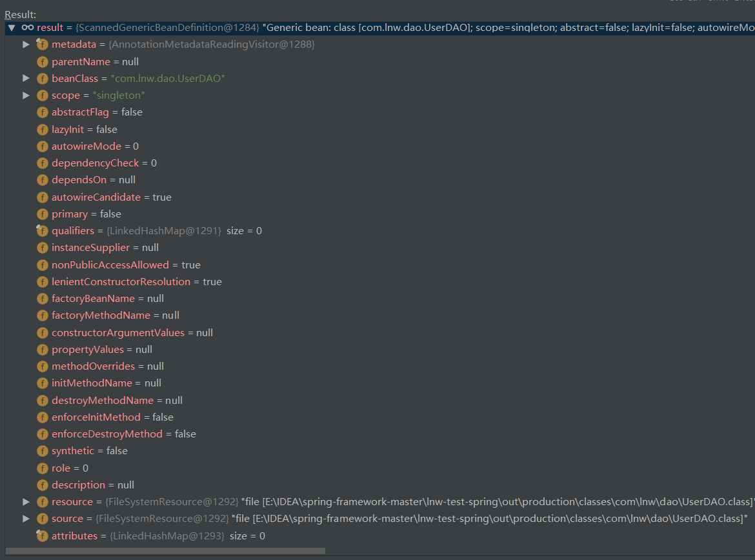Image resolution: width=755 pixels, height=560 pixels.
Task: Click the field icon next to description
Action: tap(43, 485)
